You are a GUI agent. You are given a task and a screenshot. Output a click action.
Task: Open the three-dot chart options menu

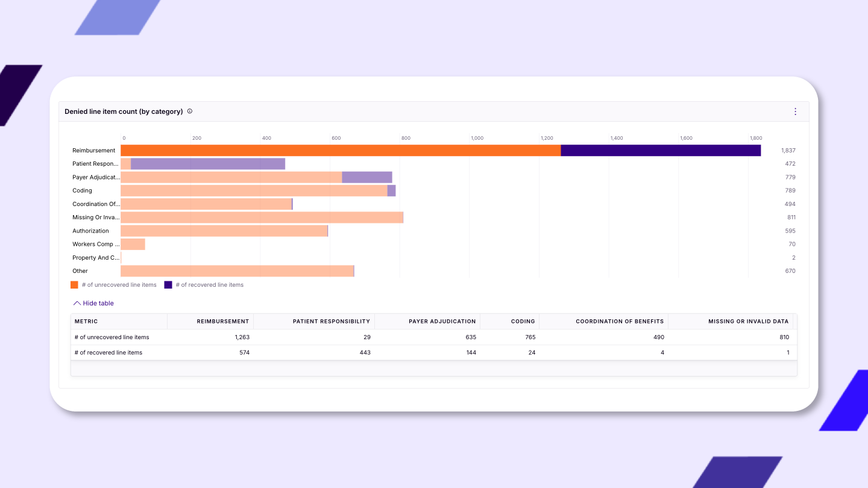(x=795, y=111)
